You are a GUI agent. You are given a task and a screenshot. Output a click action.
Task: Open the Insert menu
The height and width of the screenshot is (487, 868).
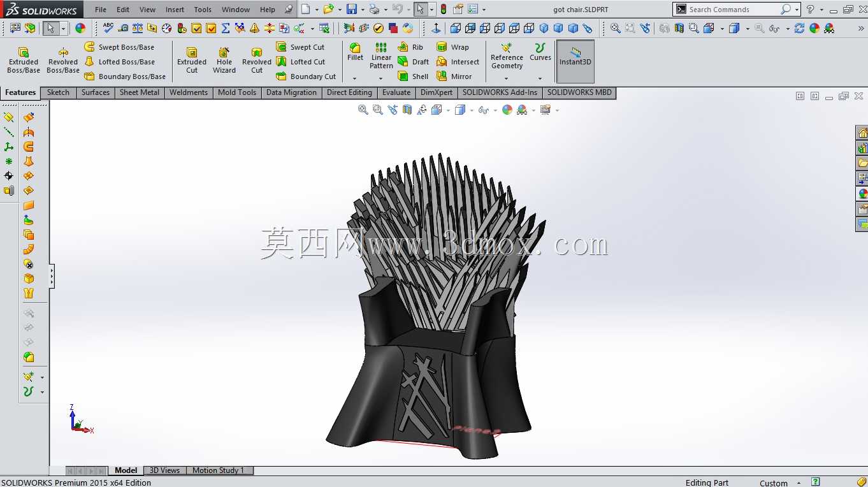click(175, 10)
